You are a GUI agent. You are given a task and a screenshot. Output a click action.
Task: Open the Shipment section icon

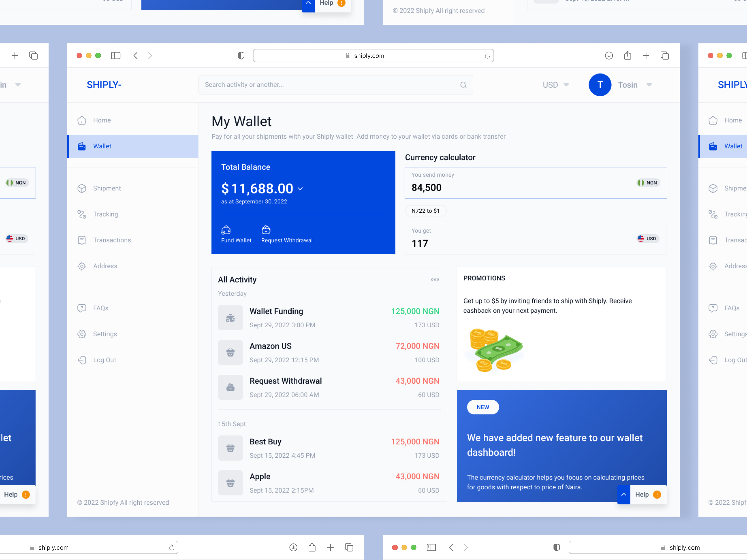(x=82, y=188)
